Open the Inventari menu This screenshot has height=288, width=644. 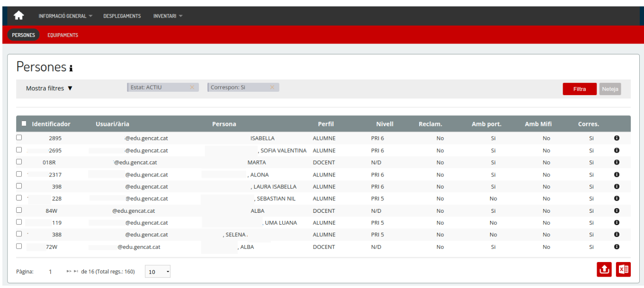pyautogui.click(x=168, y=16)
